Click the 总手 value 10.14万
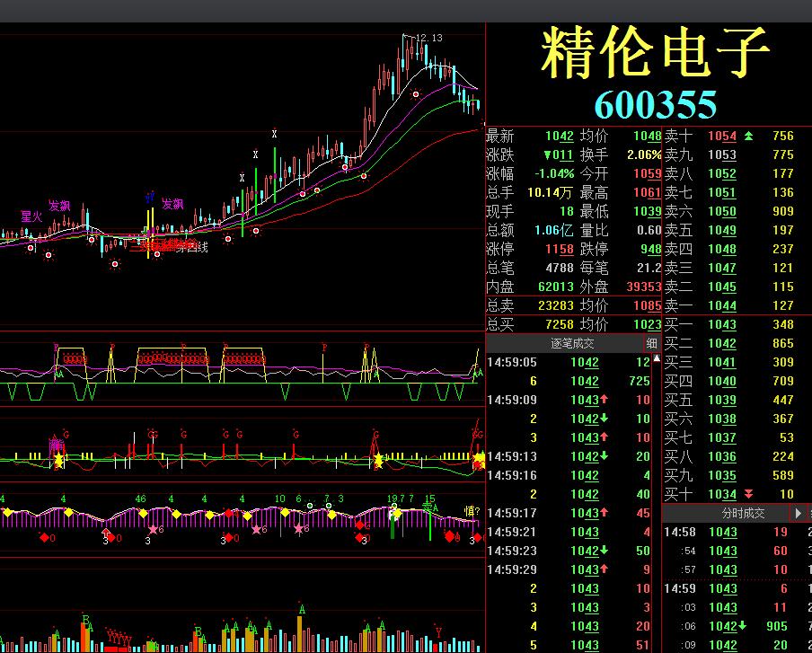Viewport: 812px width, 653px height. (550, 192)
